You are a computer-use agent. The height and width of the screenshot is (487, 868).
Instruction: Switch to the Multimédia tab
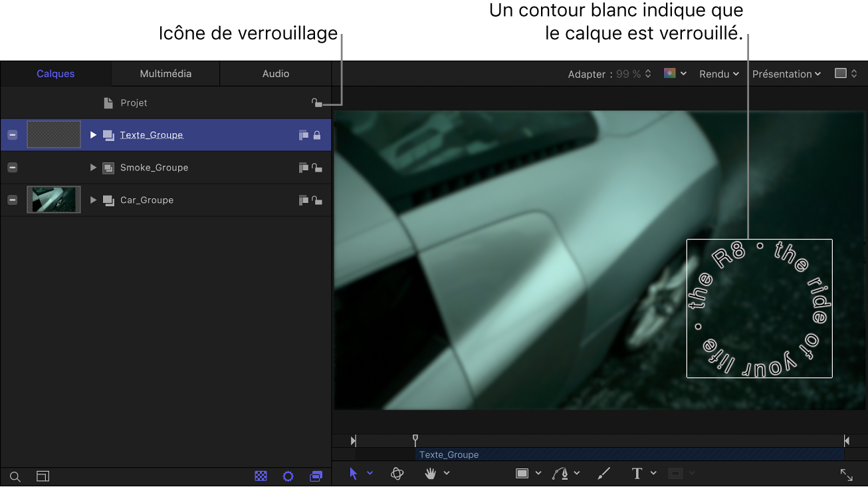(x=165, y=74)
